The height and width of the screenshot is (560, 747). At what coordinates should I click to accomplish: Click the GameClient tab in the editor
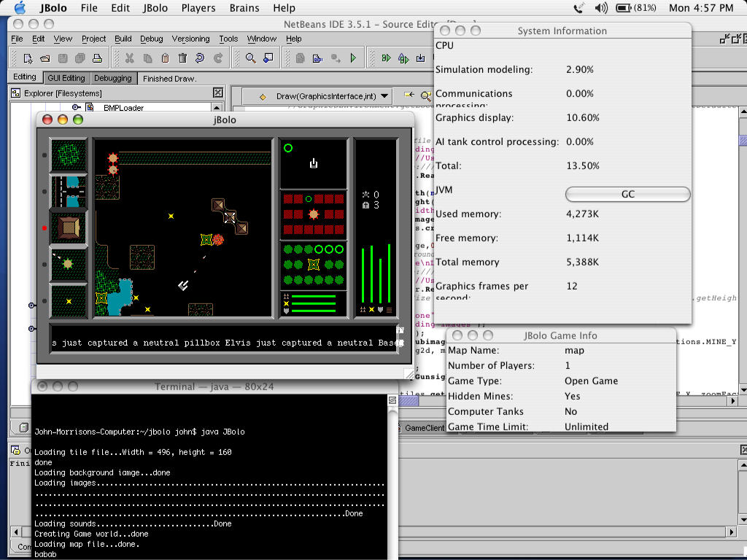(424, 427)
